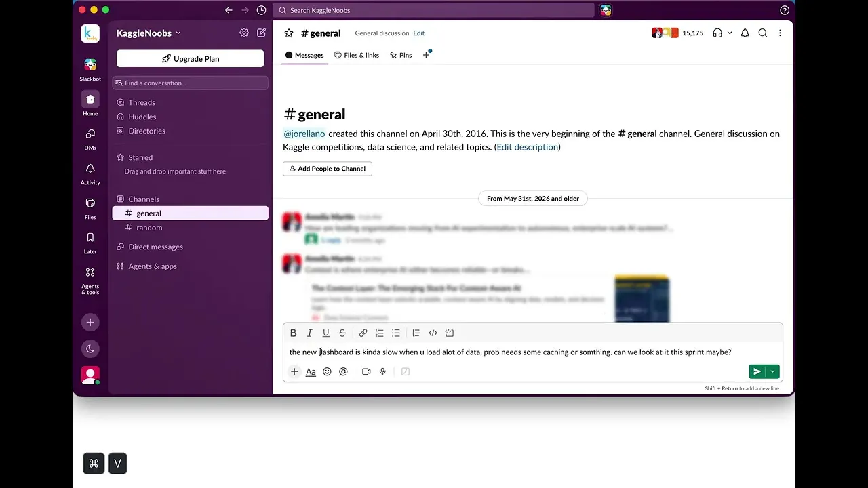The width and height of the screenshot is (868, 488).
Task: Open the date divider jump menu
Action: [533, 199]
